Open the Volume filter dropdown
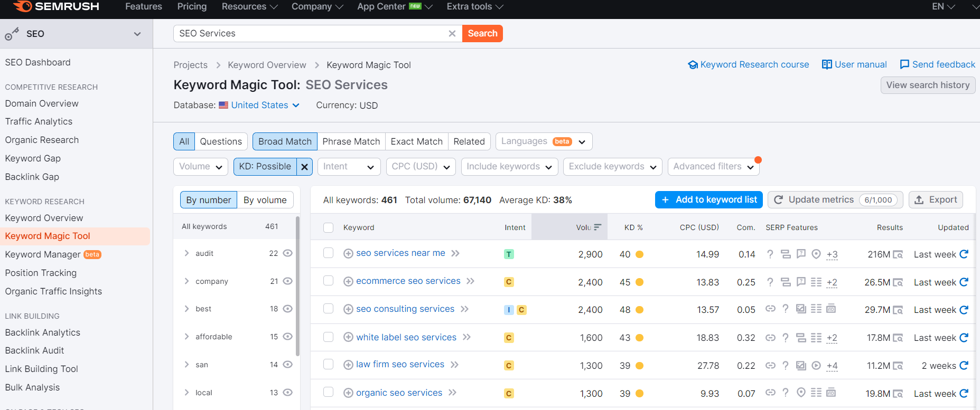The width and height of the screenshot is (980, 410). pyautogui.click(x=200, y=167)
